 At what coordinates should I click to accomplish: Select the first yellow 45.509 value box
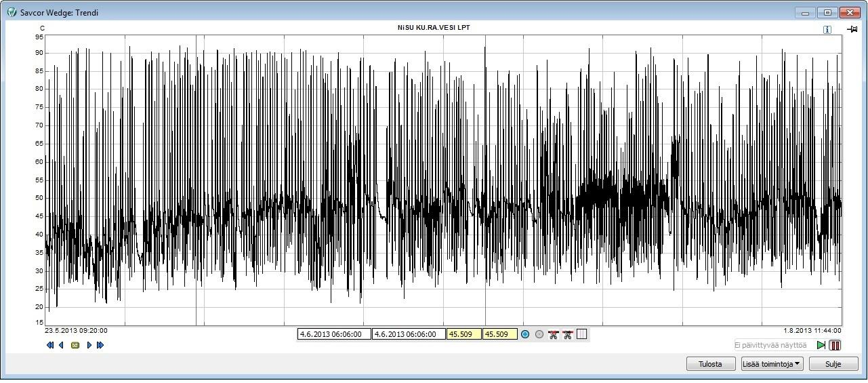point(463,334)
